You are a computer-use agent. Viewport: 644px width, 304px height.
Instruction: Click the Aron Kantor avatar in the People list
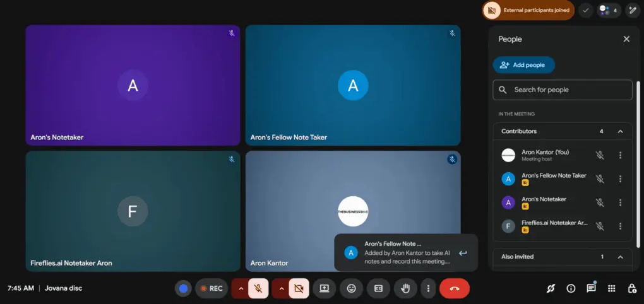click(x=508, y=155)
